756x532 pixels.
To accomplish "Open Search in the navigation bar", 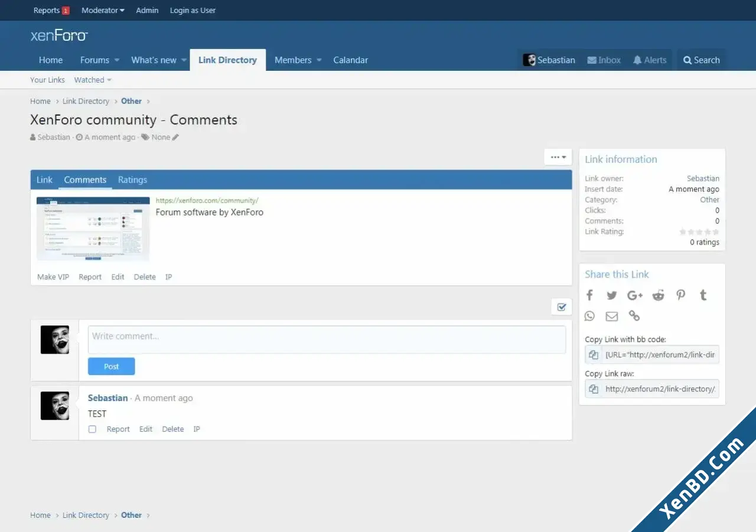I will coord(702,60).
